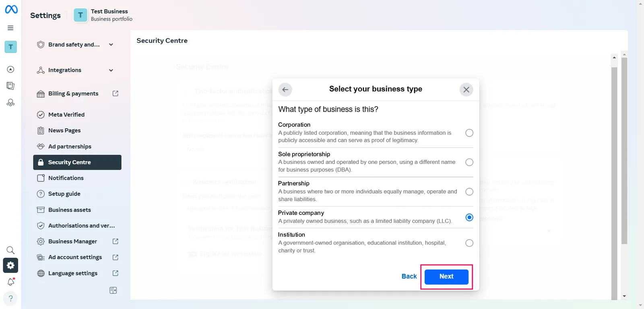Click the panel scrollbar down arrow
Screen dimensions: 644x309
[x=624, y=296]
